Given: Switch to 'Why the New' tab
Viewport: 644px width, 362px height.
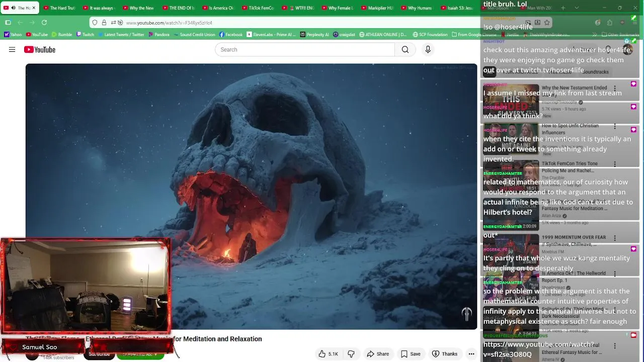Looking at the screenshot, I should tap(139, 8).
